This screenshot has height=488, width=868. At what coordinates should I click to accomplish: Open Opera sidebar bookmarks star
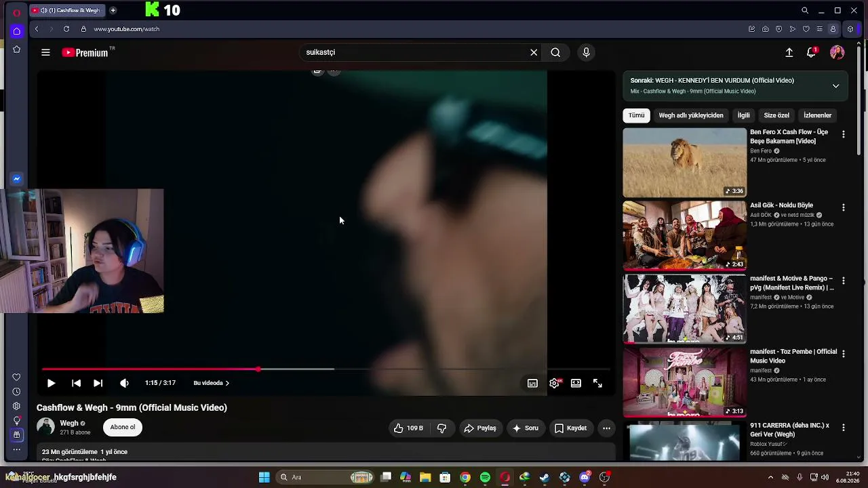pyautogui.click(x=17, y=49)
